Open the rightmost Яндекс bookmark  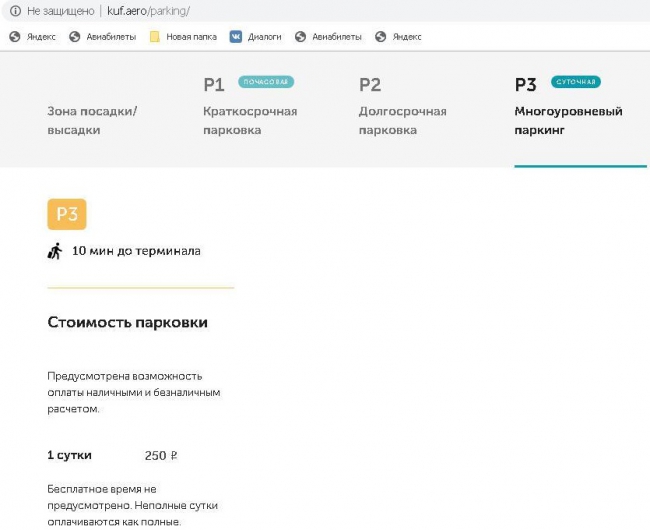coord(398,37)
